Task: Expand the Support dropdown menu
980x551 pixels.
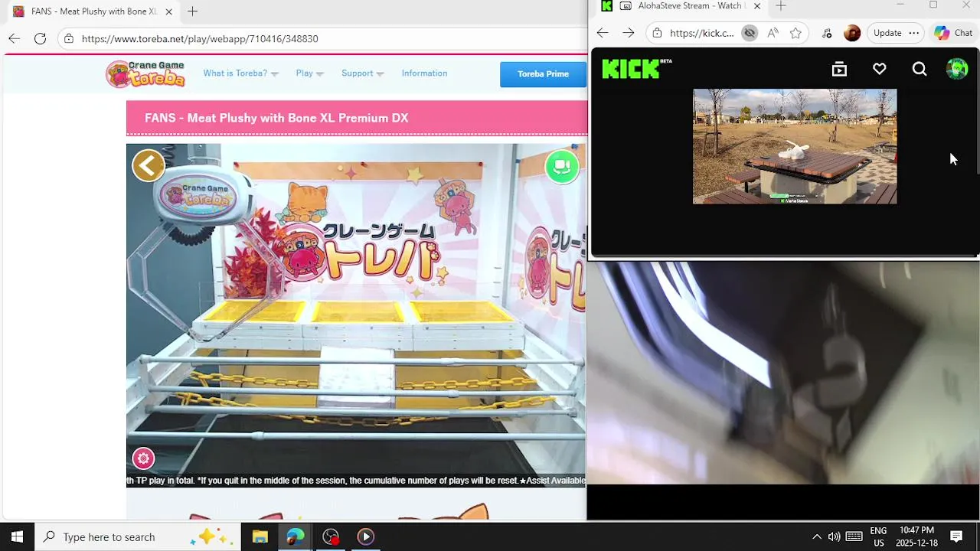Action: tap(362, 73)
